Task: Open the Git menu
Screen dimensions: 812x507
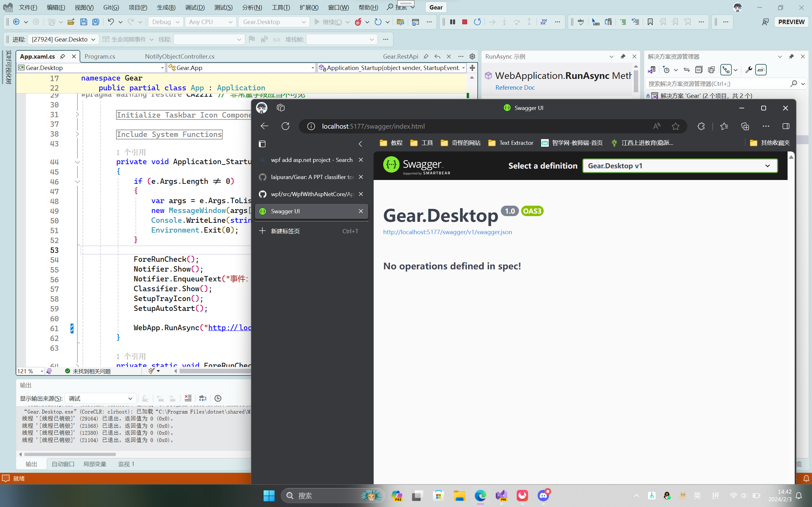Action: click(111, 7)
